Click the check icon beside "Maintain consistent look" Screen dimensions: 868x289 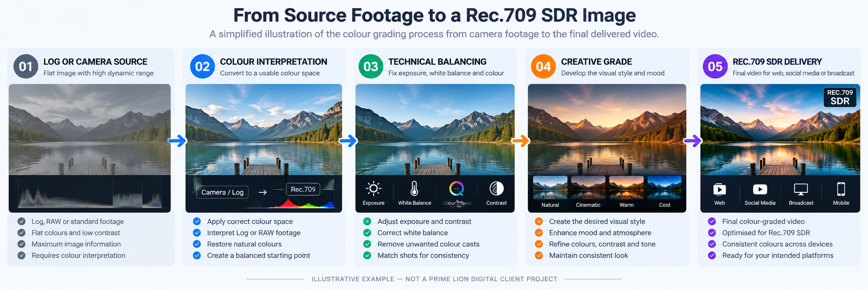coord(539,255)
